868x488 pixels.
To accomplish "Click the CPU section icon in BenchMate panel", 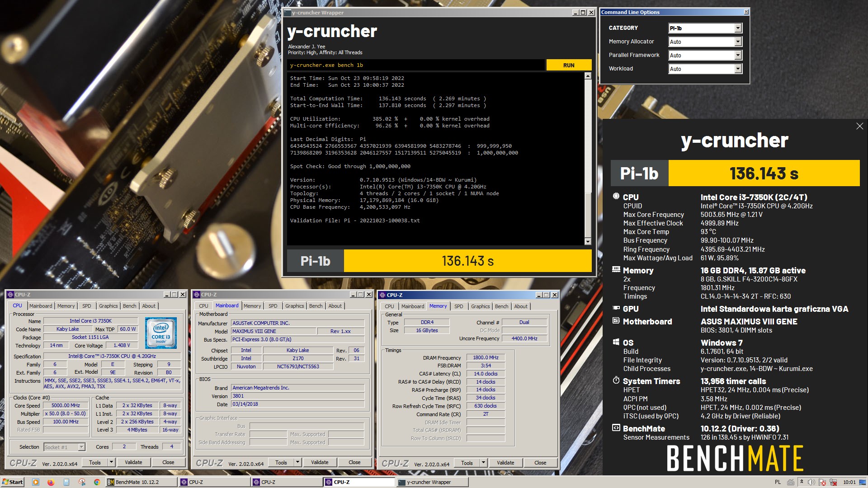I will pos(616,197).
